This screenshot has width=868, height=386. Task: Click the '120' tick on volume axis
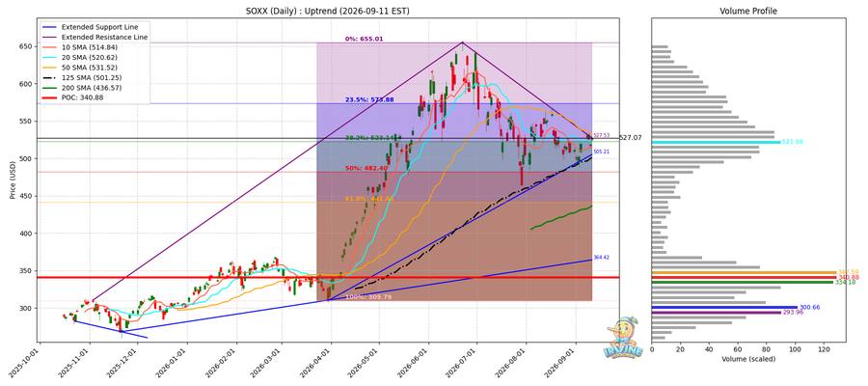[x=825, y=350]
